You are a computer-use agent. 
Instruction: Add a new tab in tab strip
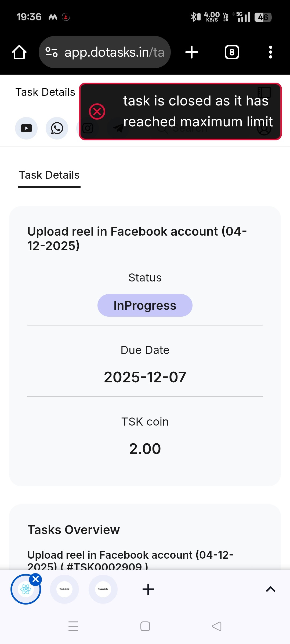[148, 589]
